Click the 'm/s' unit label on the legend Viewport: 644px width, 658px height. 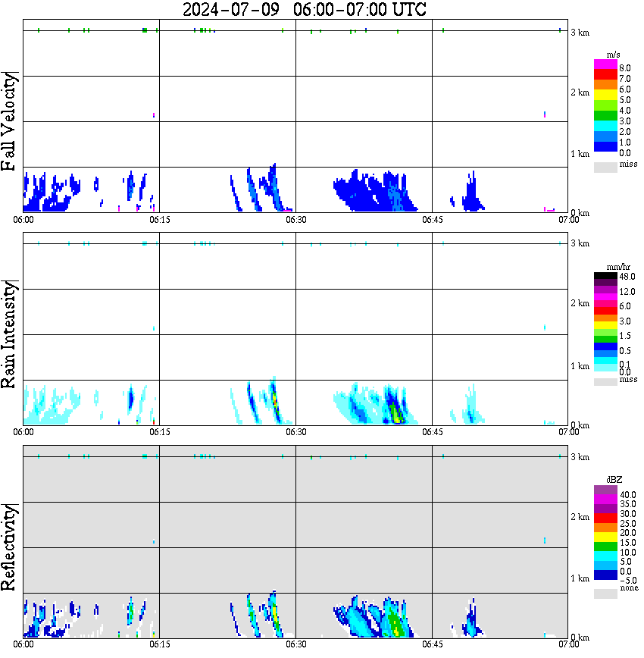(x=613, y=55)
